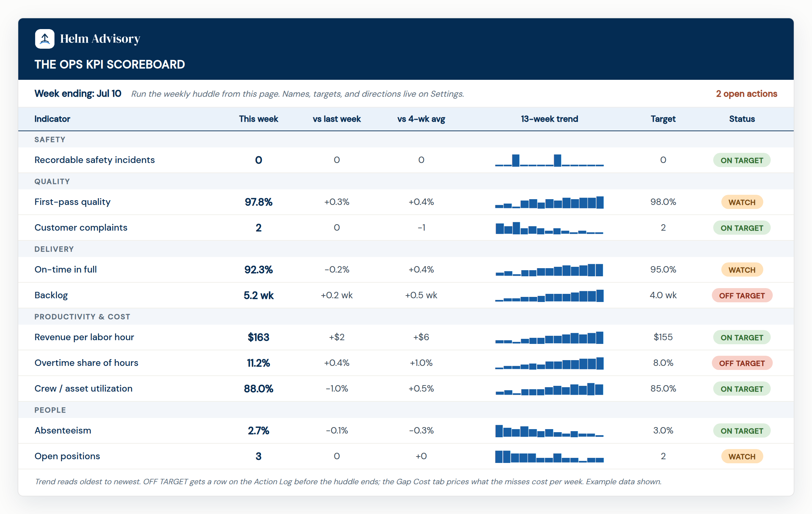The height and width of the screenshot is (514, 812).
Task: Click OFF TARGET badge for Overtime share
Action: (742, 363)
